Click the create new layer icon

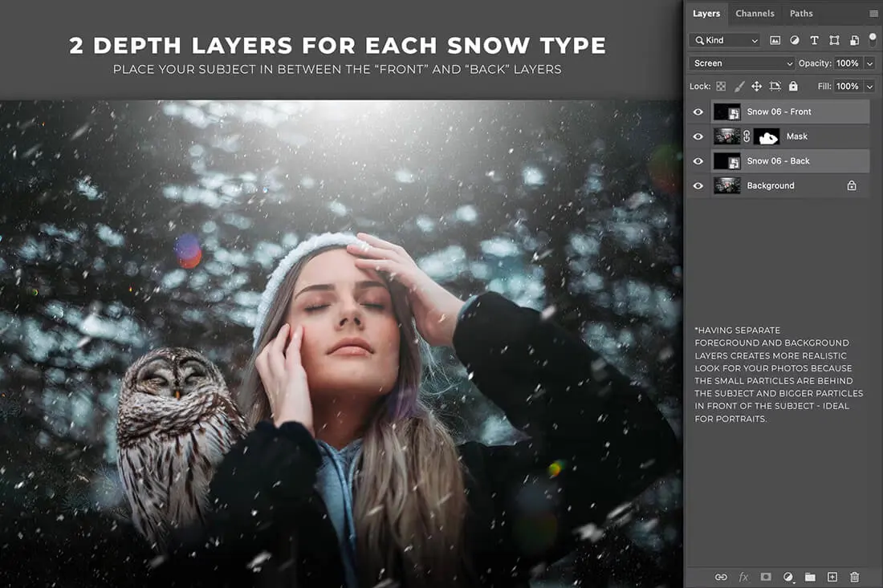(x=832, y=577)
